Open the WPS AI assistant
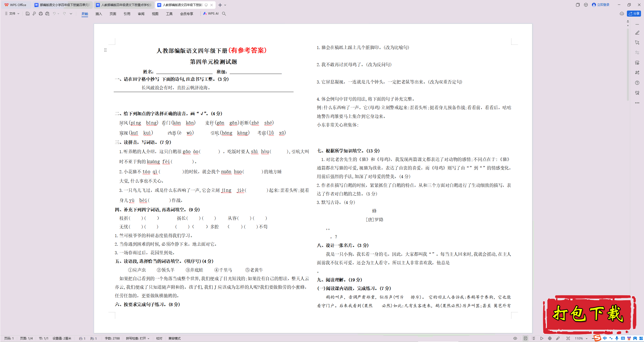This screenshot has width=644, height=342. [211, 14]
